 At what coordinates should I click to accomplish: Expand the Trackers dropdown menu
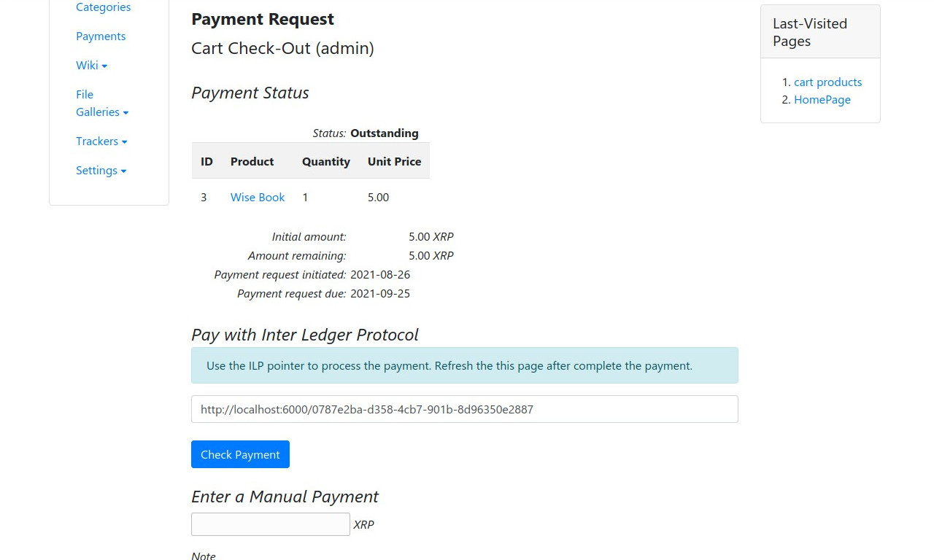[x=101, y=141]
